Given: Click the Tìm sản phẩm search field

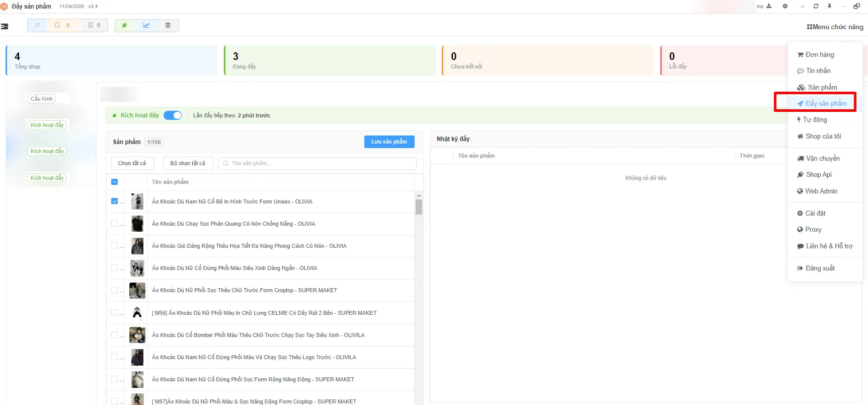Looking at the screenshot, I should pyautogui.click(x=317, y=163).
